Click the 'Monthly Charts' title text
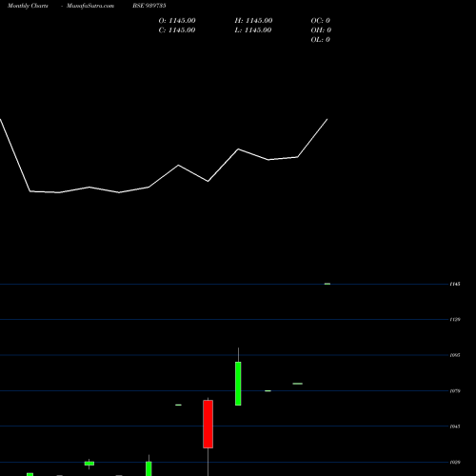 (x=28, y=6)
